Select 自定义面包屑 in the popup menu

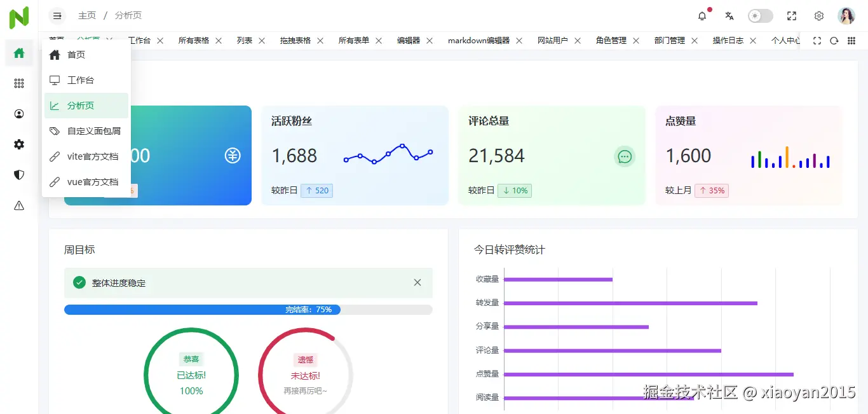pyautogui.click(x=86, y=131)
